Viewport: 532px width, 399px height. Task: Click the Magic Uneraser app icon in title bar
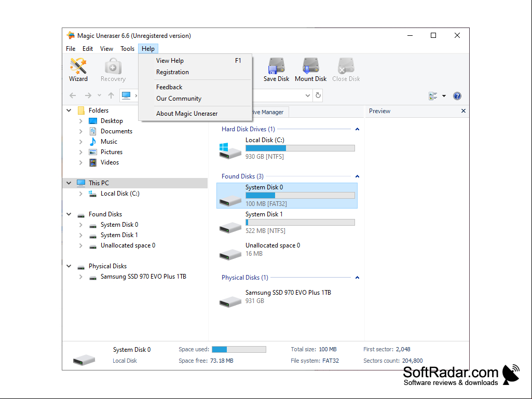click(71, 35)
